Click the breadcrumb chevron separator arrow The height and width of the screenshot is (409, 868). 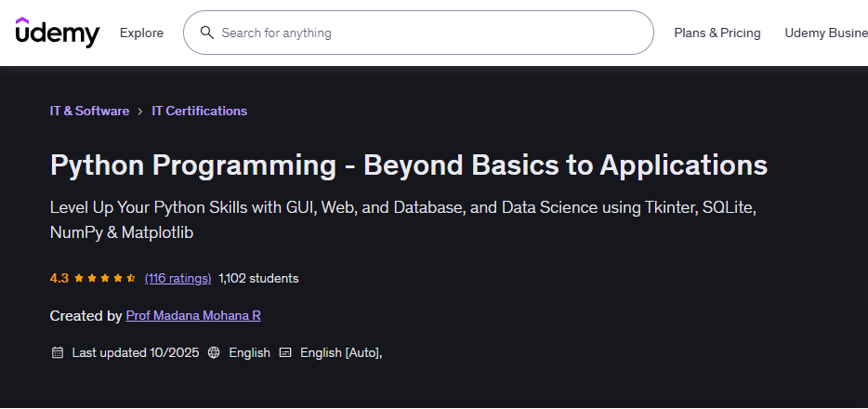click(x=140, y=112)
